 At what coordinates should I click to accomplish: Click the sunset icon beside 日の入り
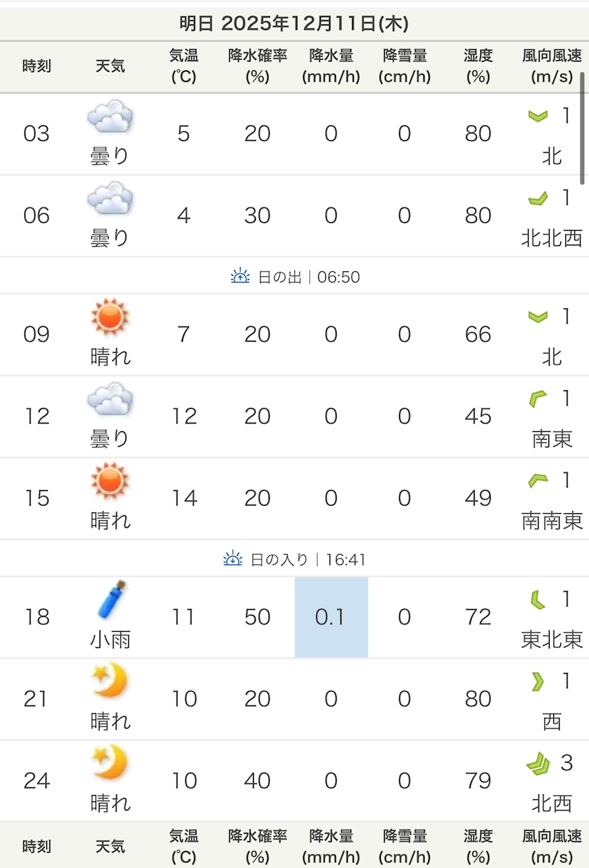click(233, 559)
